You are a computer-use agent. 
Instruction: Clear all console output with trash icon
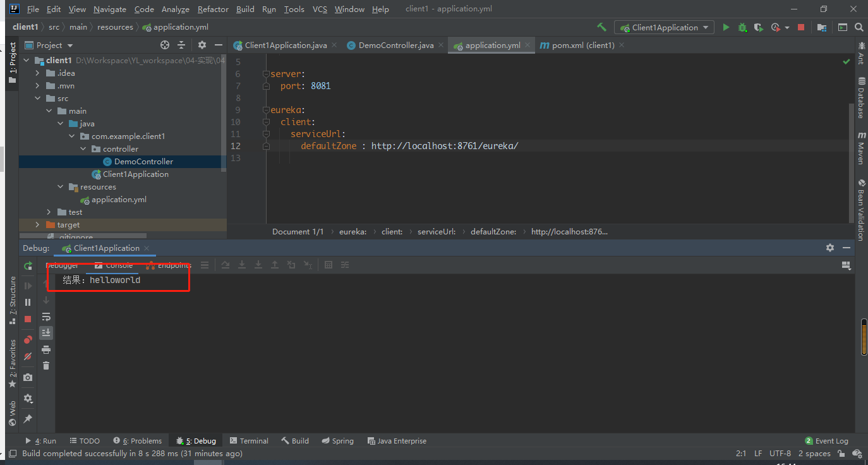46,365
